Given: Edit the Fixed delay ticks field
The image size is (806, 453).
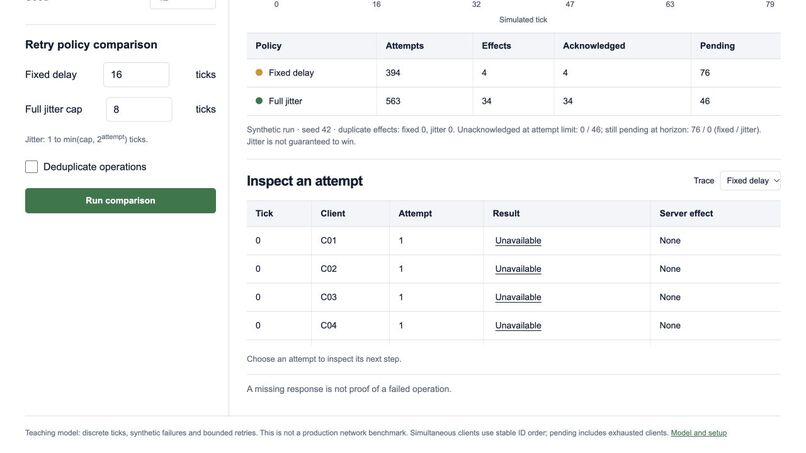Looking at the screenshot, I should tap(136, 75).
